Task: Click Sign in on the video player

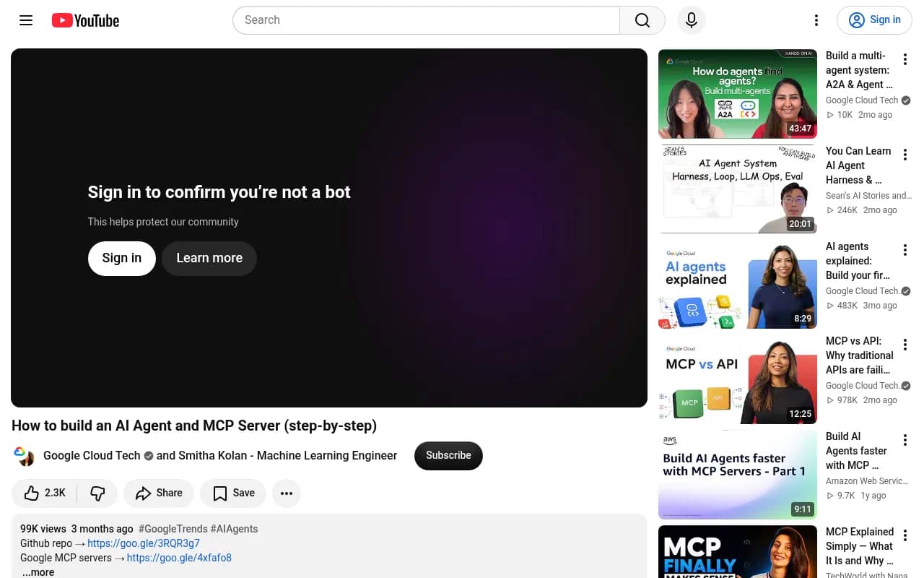Action: [121, 258]
